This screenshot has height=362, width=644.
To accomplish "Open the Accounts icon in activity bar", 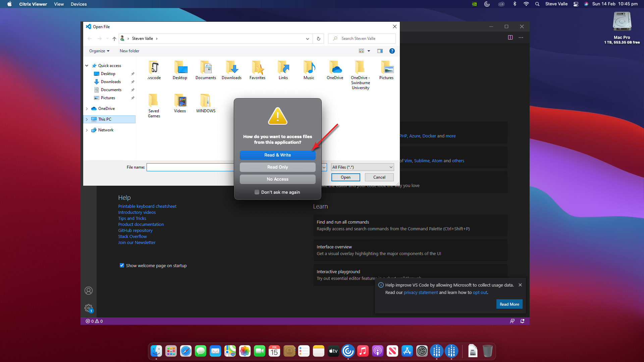I will coord(89,291).
